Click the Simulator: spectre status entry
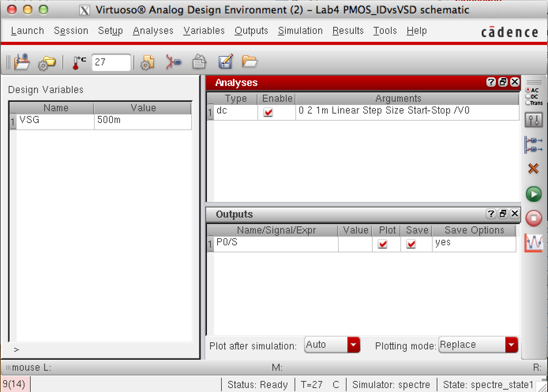The height and width of the screenshot is (392, 548). point(391,385)
